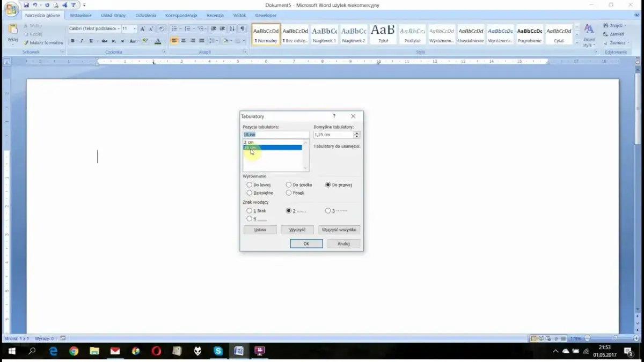Open the font size dropdown
The image size is (644, 362).
(134, 29)
